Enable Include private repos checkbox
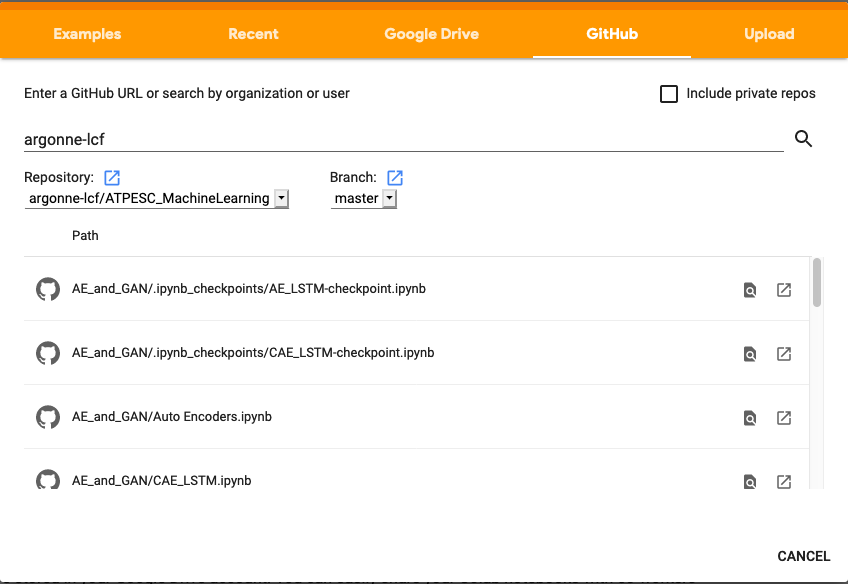Image resolution: width=848 pixels, height=584 pixels. click(669, 94)
